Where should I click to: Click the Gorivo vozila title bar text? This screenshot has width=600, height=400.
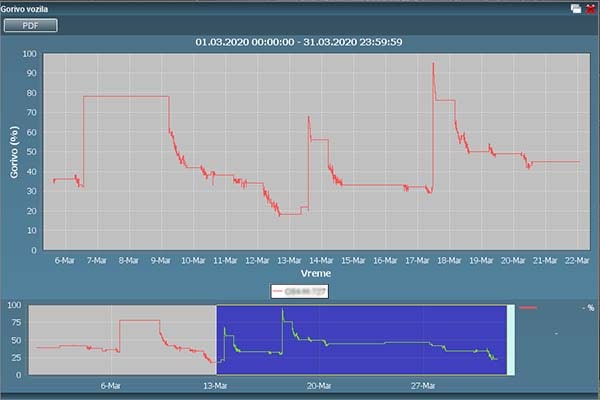pos(30,8)
